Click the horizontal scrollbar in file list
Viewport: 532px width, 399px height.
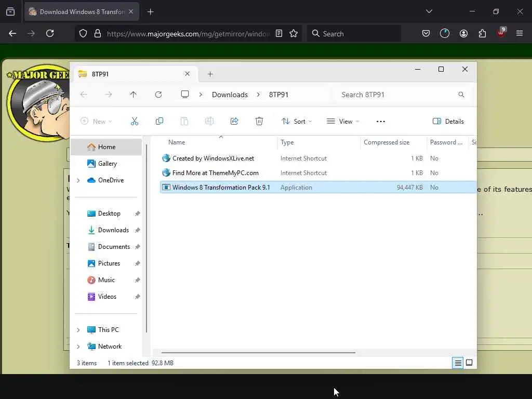click(259, 353)
